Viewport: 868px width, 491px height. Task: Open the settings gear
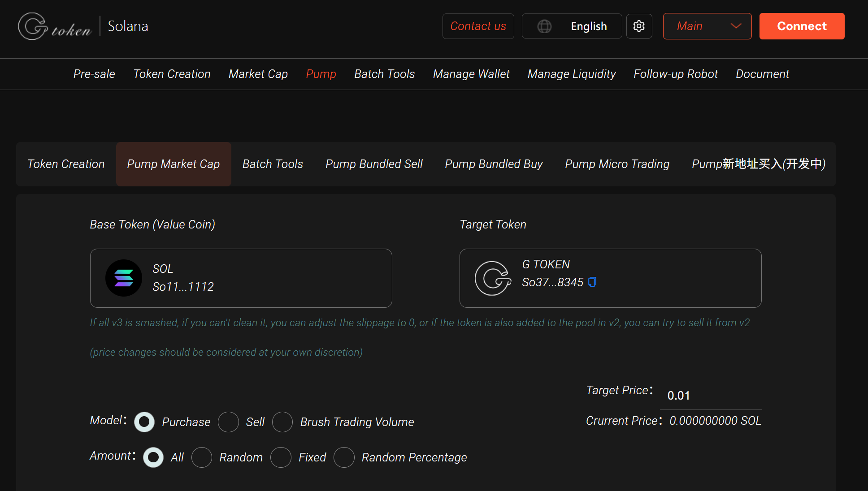[x=639, y=26]
